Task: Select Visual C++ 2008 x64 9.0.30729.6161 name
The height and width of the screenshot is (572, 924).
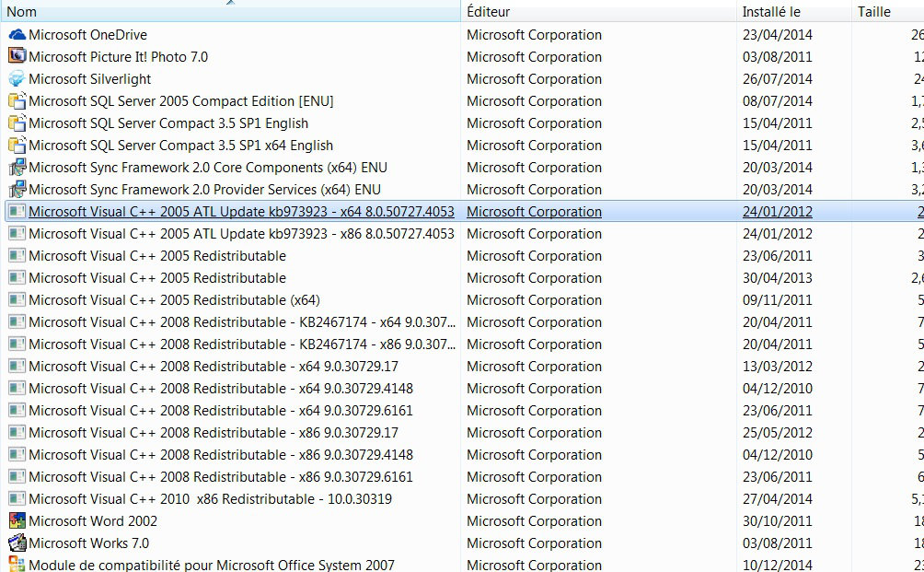Action: tap(221, 411)
